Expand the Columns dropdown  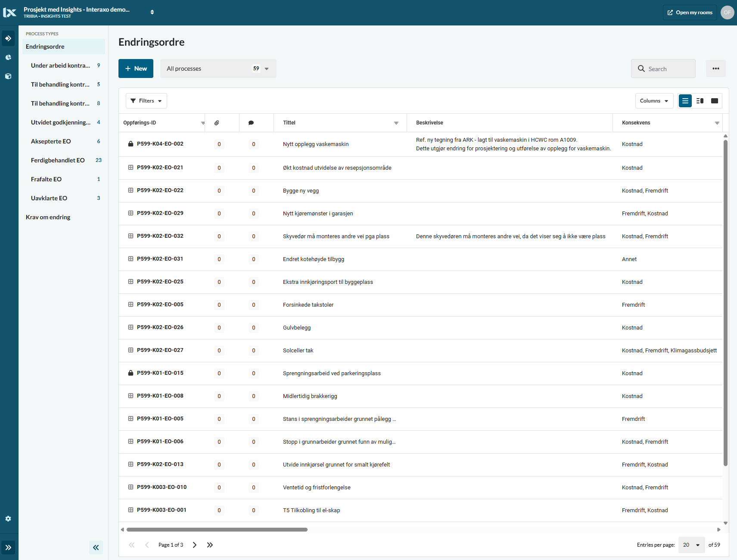pyautogui.click(x=654, y=101)
